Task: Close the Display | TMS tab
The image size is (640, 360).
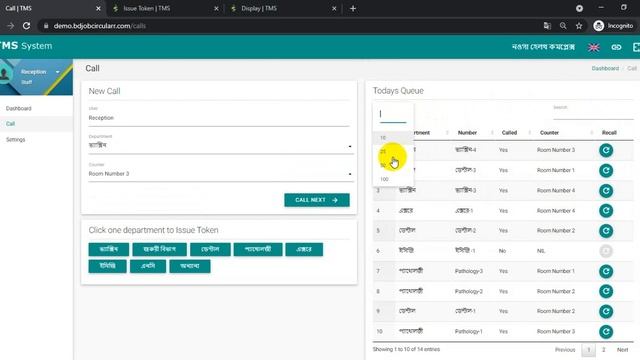Action: tap(334, 9)
